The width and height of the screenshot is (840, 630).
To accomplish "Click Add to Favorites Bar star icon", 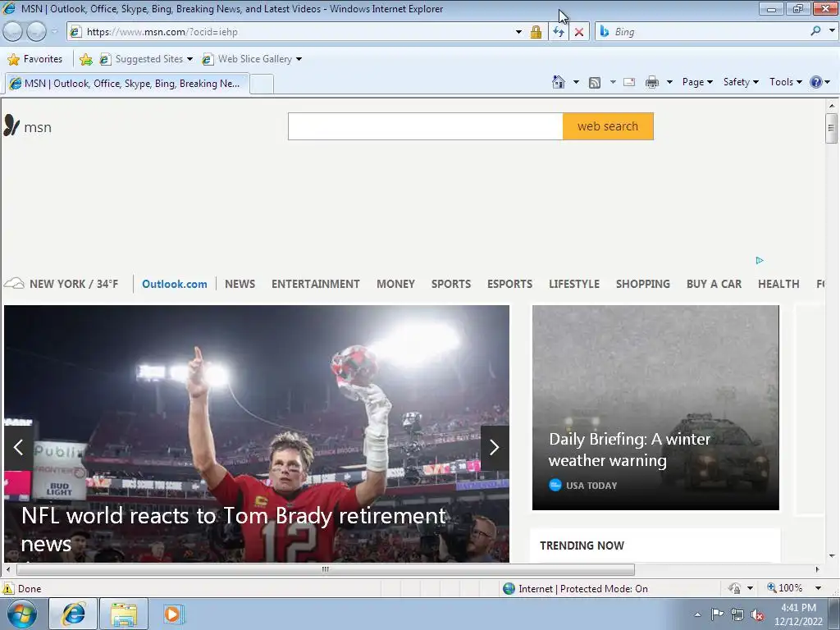I will pos(85,59).
